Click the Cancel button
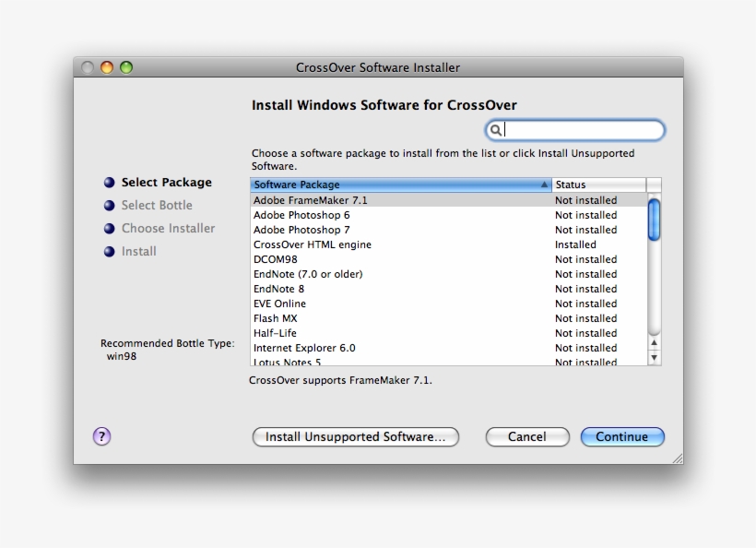This screenshot has height=548, width=756. (527, 436)
